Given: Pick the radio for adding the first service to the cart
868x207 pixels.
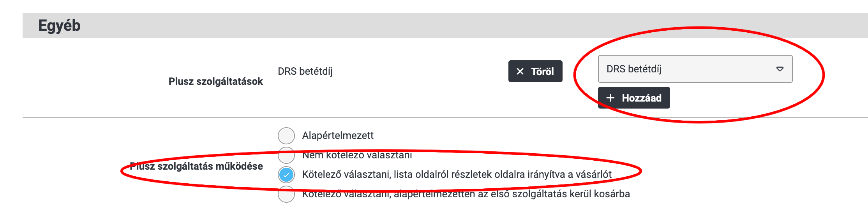Looking at the screenshot, I should click(286, 194).
